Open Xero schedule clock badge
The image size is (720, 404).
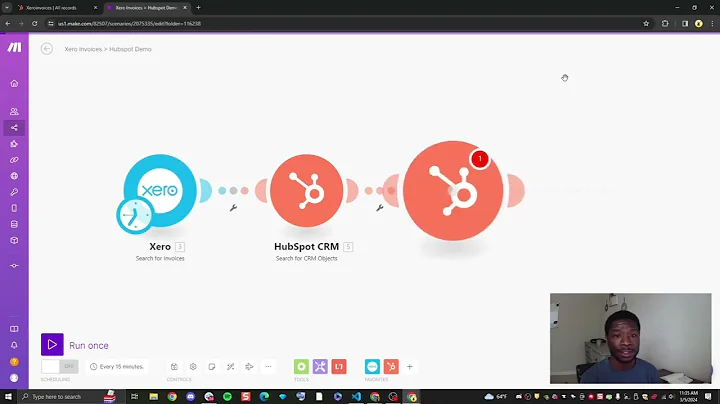(135, 215)
